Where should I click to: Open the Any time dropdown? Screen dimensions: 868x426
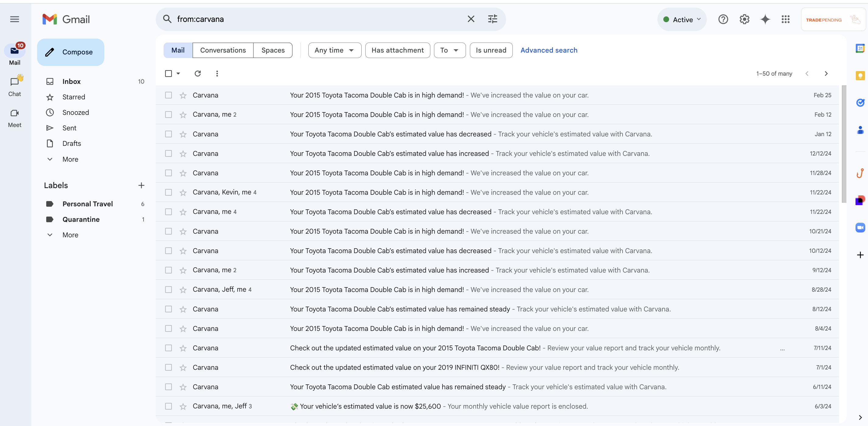[334, 50]
